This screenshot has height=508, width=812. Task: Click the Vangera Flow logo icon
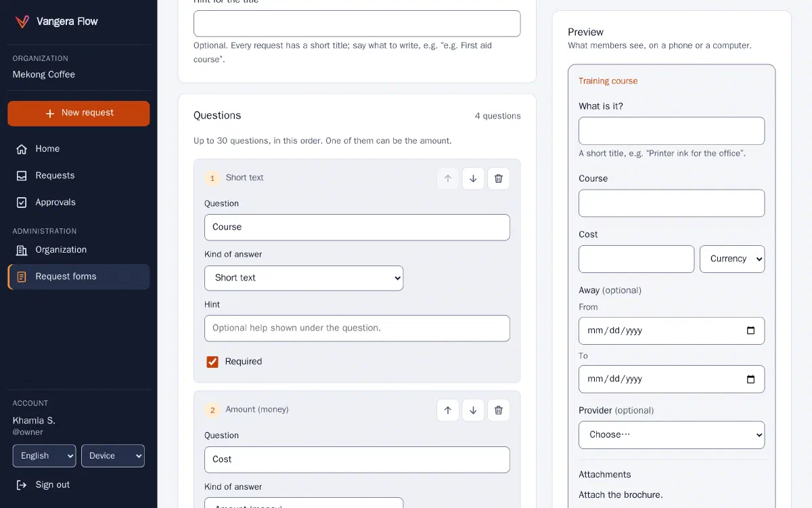click(x=22, y=22)
